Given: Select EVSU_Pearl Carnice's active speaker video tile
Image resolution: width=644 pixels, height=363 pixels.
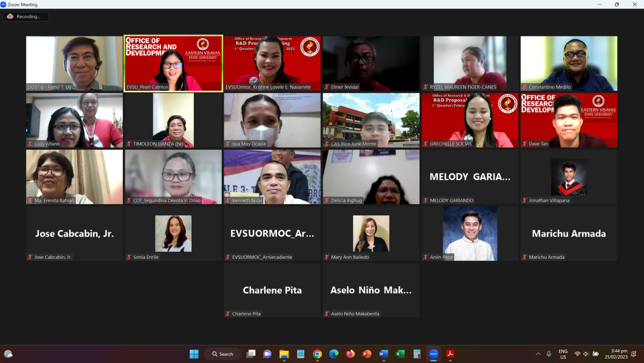Looking at the screenshot, I should pos(173,63).
